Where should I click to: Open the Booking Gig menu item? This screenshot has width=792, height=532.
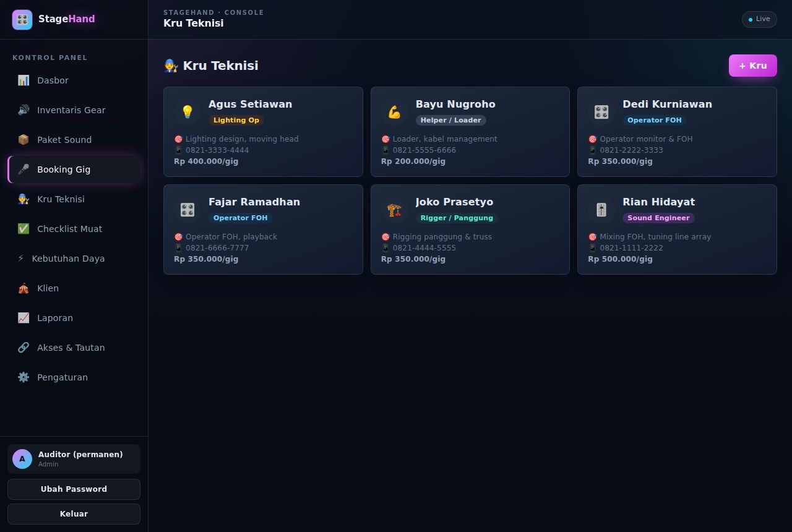pos(74,169)
